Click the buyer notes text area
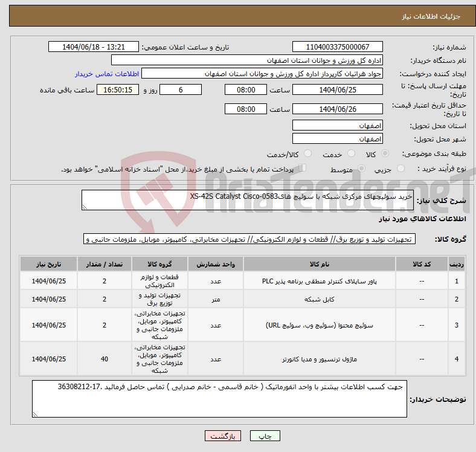The width and height of the screenshot is (476, 452). [219, 399]
